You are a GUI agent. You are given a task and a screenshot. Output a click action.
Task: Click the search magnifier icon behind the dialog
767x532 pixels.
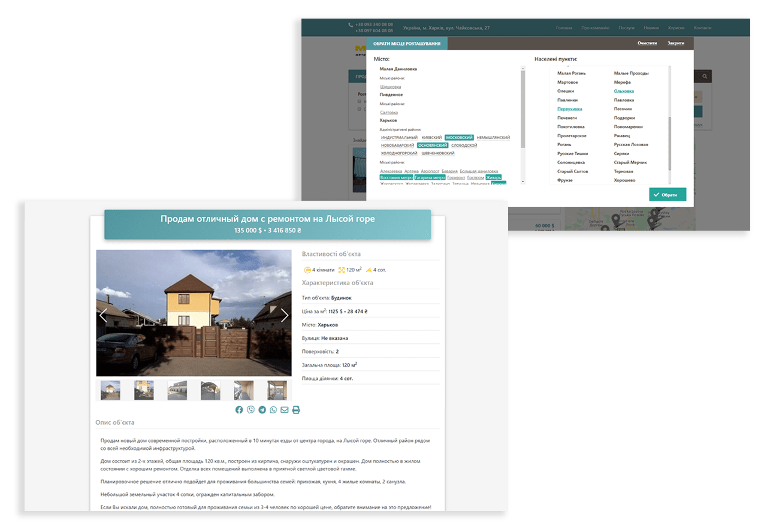(705, 76)
